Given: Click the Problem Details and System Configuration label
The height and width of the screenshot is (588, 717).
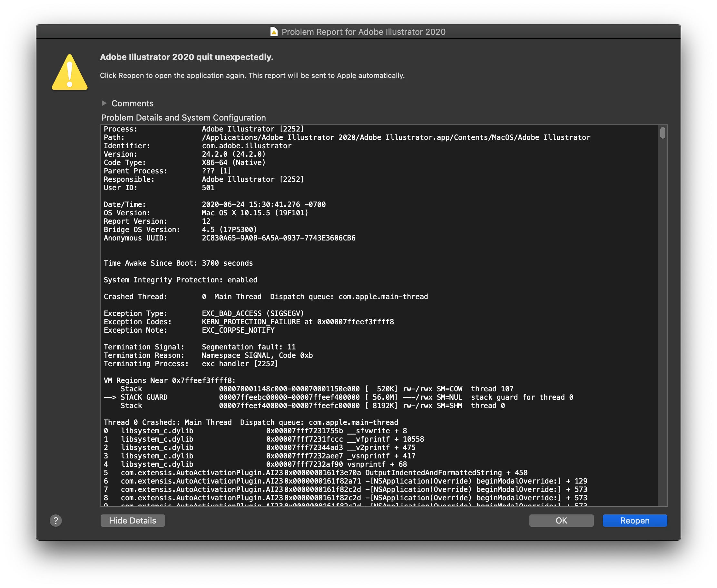Looking at the screenshot, I should point(183,118).
